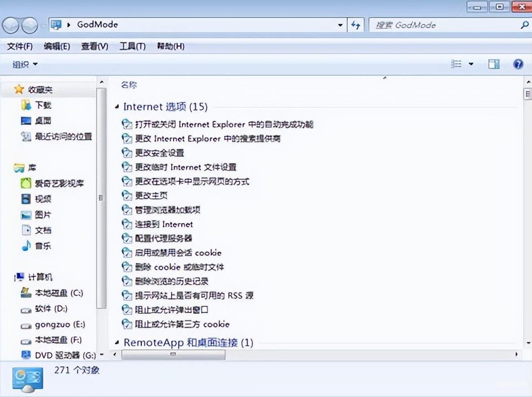
Task: Open the 组织 dropdown button
Action: (25, 64)
